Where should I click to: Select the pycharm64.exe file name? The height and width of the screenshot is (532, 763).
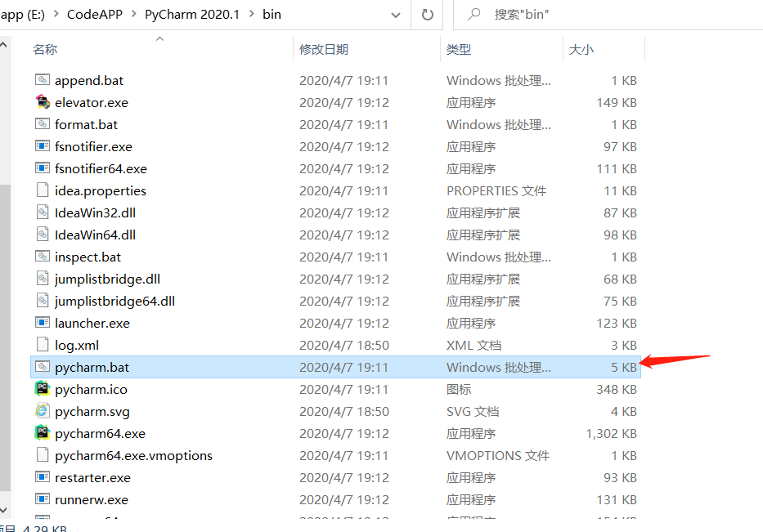tap(101, 433)
